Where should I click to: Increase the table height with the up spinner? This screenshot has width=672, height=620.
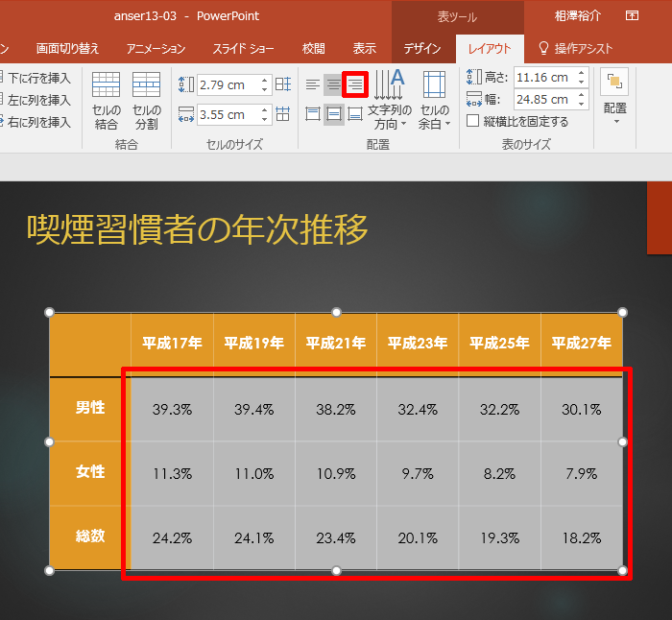pyautogui.click(x=582, y=72)
